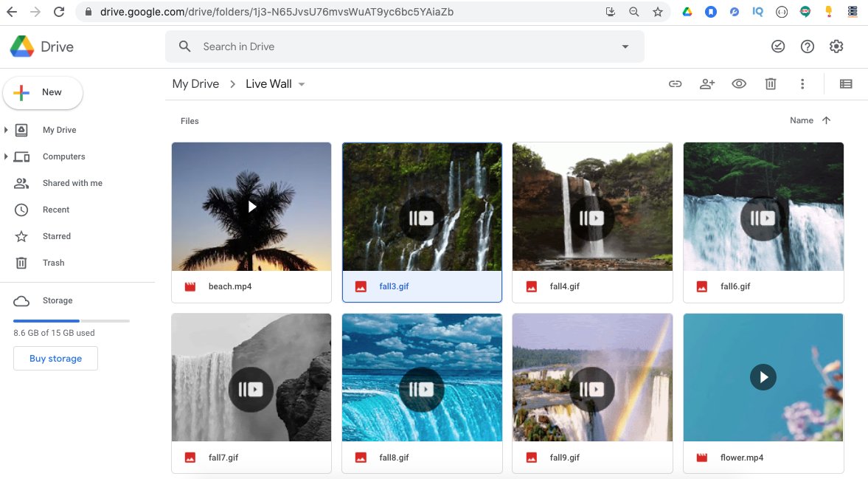Select the fall9.gif rainbow thumbnail
This screenshot has height=479, width=868.
tap(592, 378)
